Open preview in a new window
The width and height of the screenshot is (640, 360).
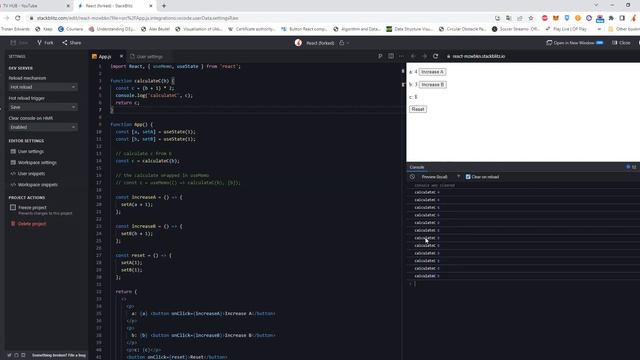574,42
